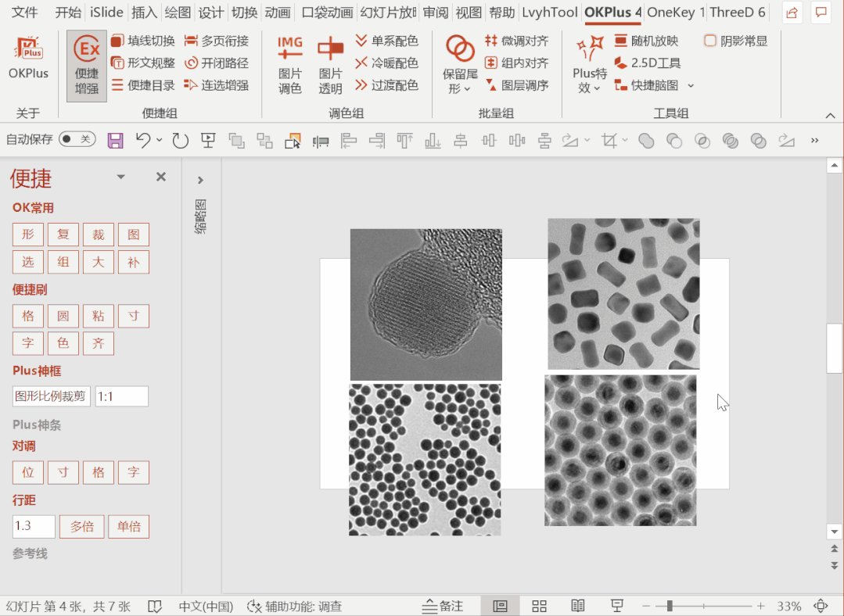The image size is (844, 616).
Task: Apply 单系配色 color scheme
Action: pos(386,41)
